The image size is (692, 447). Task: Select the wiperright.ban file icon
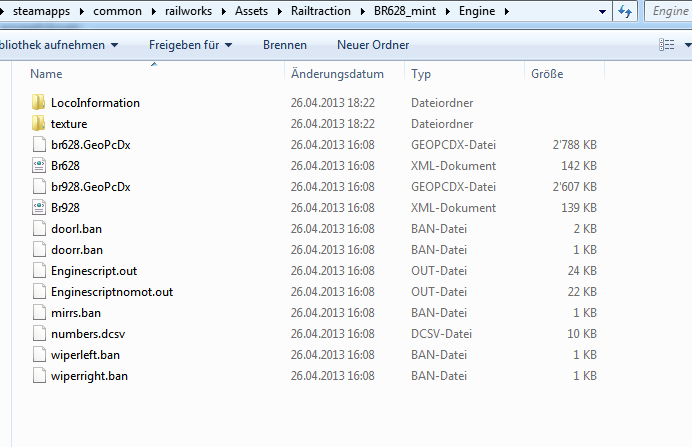39,376
